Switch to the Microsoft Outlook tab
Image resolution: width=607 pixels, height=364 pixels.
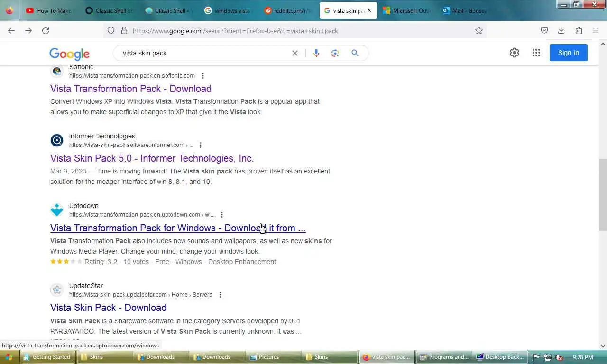406,10
